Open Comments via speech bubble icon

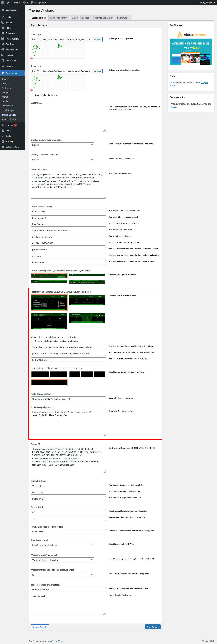click(x=3, y=33)
